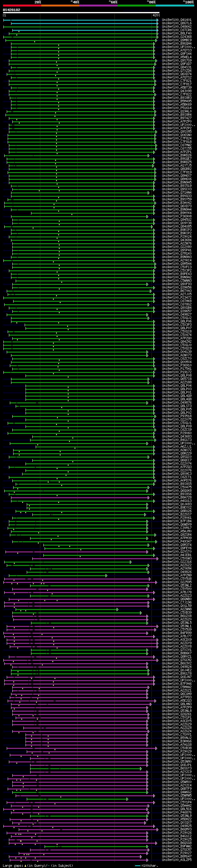
Task: Click the UniRef100_O22316 label
Action: (177, 561)
